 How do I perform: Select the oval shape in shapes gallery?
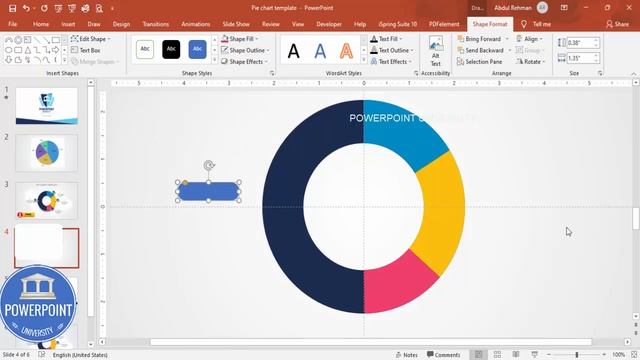pos(9,50)
